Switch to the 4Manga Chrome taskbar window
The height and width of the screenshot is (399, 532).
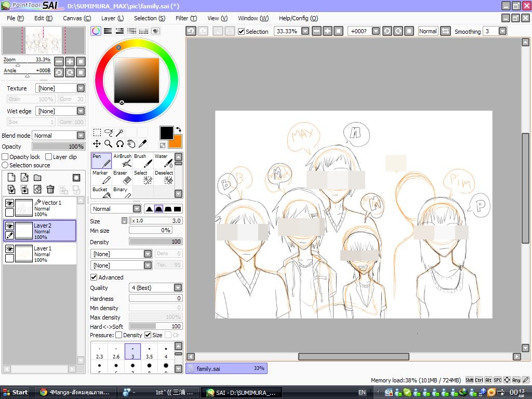coord(75,393)
